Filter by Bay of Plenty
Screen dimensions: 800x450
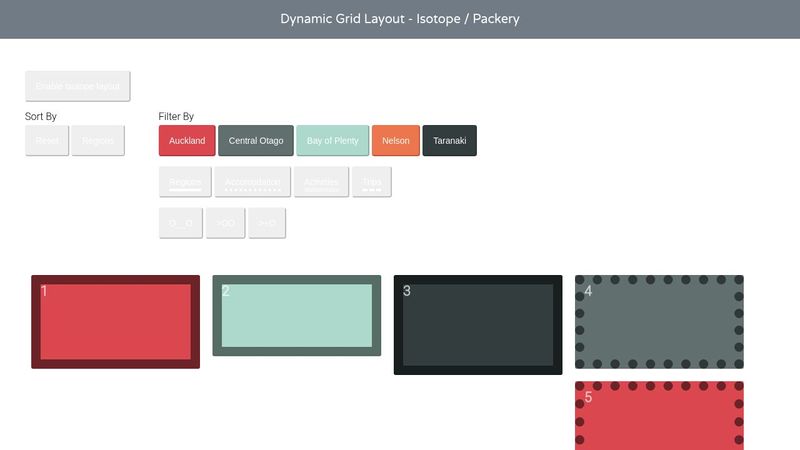333,140
